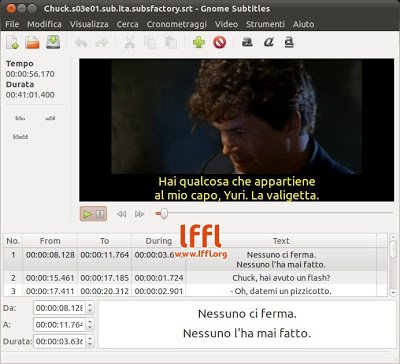The image size is (400, 364).
Task: Rewind the video with the backward button
Action: 121,214
